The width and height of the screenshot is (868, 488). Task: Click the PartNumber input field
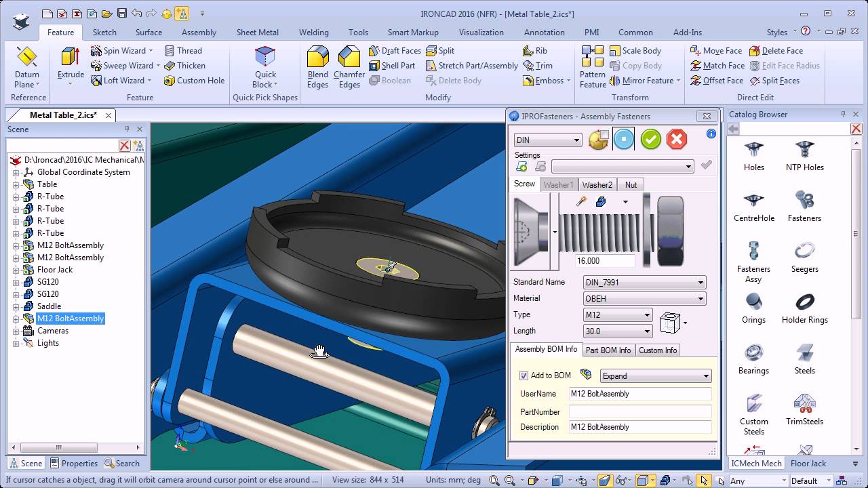coord(640,412)
